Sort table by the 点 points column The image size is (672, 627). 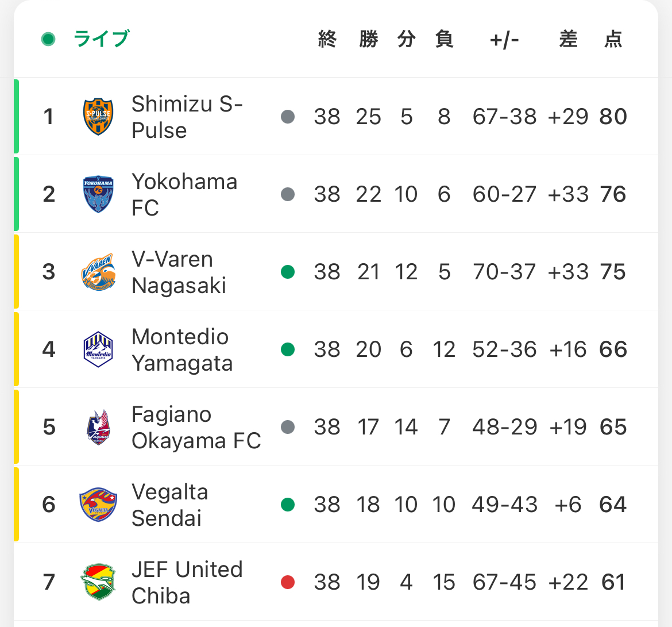click(613, 39)
